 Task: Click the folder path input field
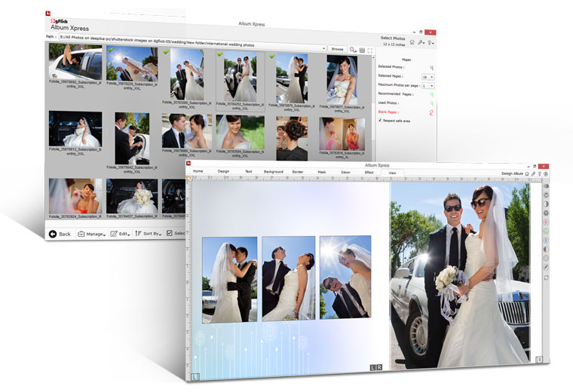[x=190, y=41]
